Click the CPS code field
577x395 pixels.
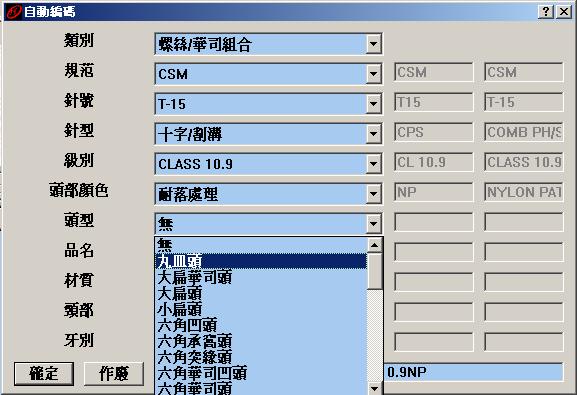pos(433,132)
